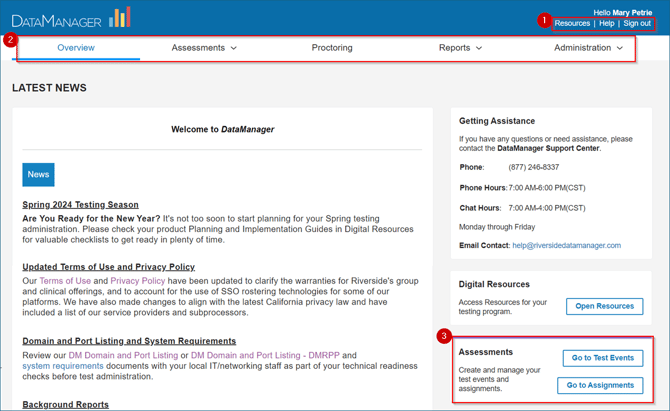The width and height of the screenshot is (670, 411).
Task: Switch to the Overview tab
Action: click(76, 48)
